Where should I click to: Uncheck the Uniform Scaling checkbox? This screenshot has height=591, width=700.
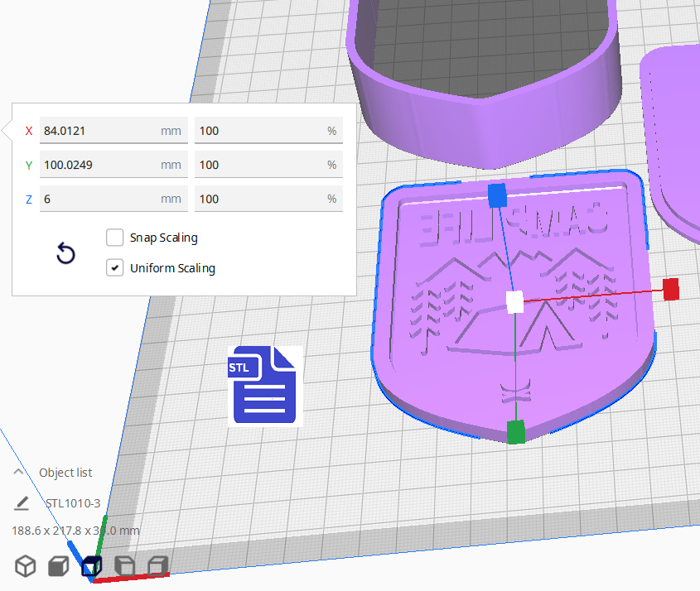[115, 267]
